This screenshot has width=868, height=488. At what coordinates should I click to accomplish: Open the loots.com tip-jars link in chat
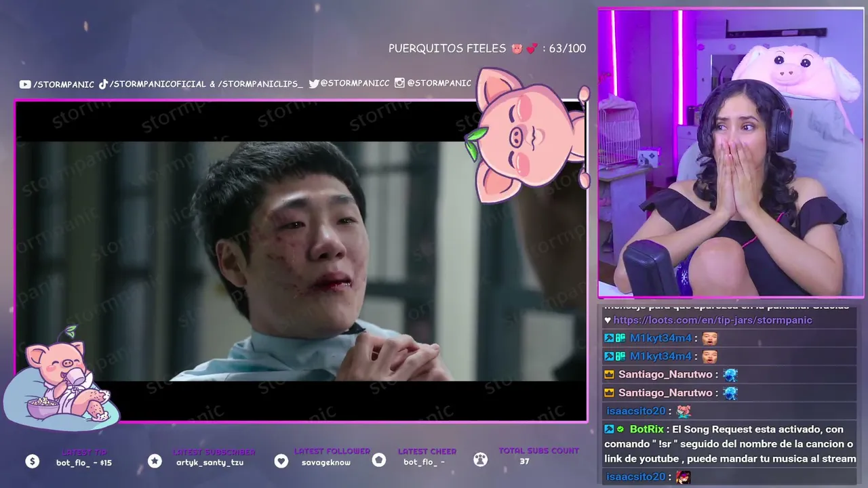click(713, 320)
